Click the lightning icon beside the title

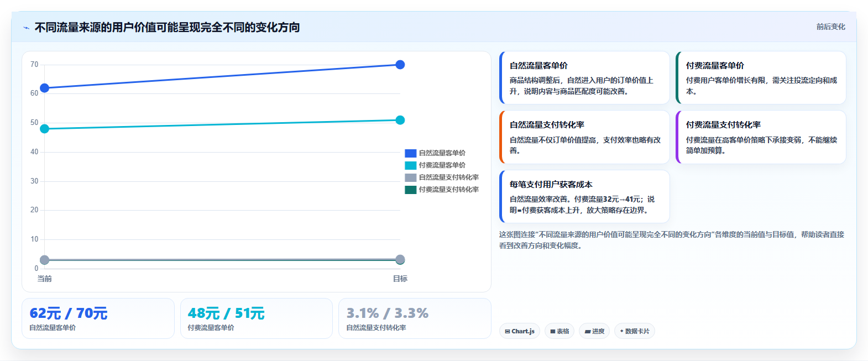(26, 28)
